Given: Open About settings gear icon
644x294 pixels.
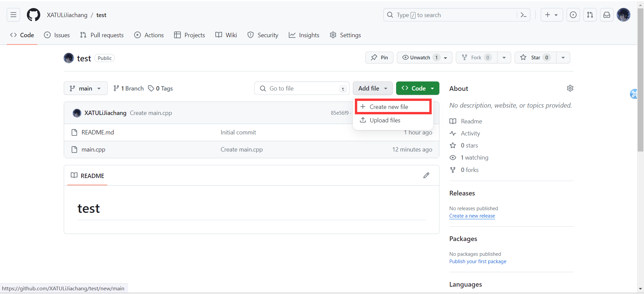Looking at the screenshot, I should tap(570, 88).
